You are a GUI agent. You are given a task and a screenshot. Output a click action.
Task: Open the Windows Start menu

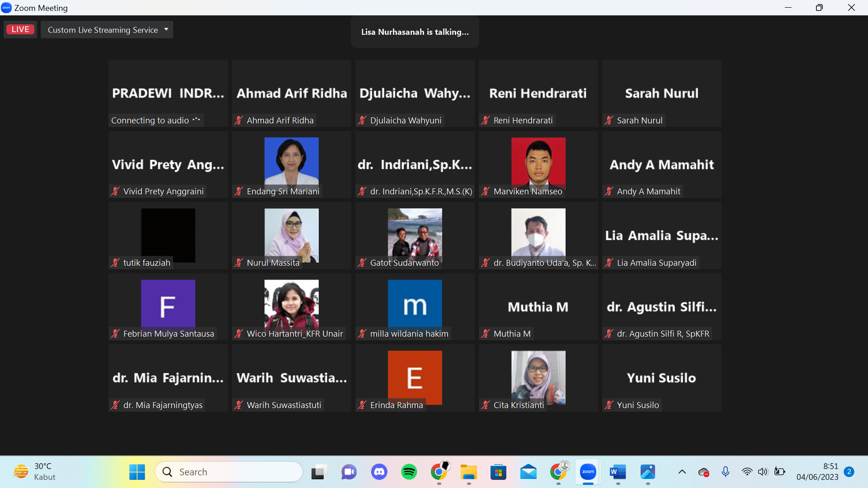coord(137,472)
